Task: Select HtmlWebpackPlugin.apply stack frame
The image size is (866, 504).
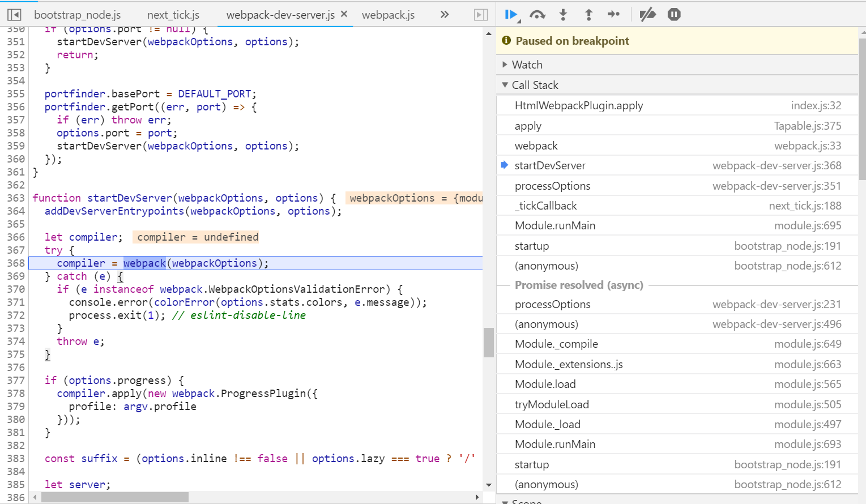Action: tap(677, 105)
